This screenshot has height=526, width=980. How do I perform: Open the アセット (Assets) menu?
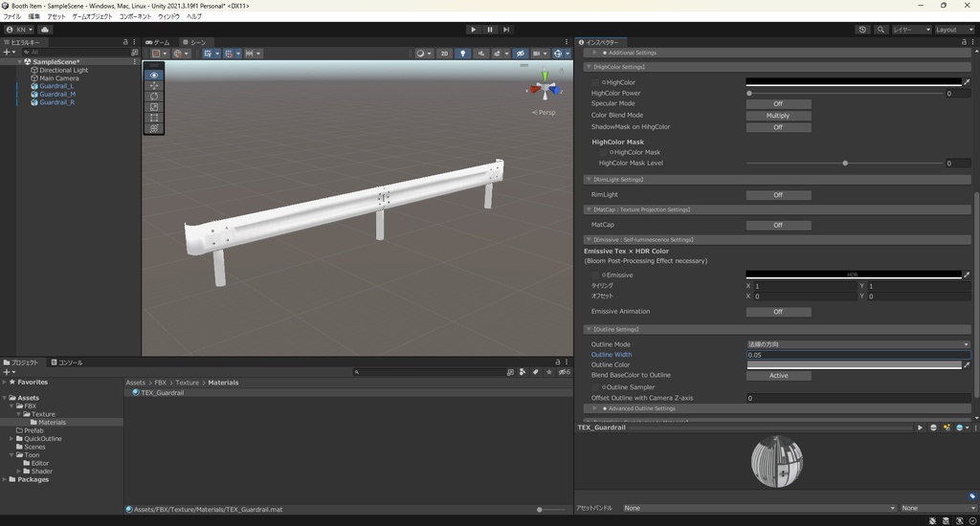(56, 16)
